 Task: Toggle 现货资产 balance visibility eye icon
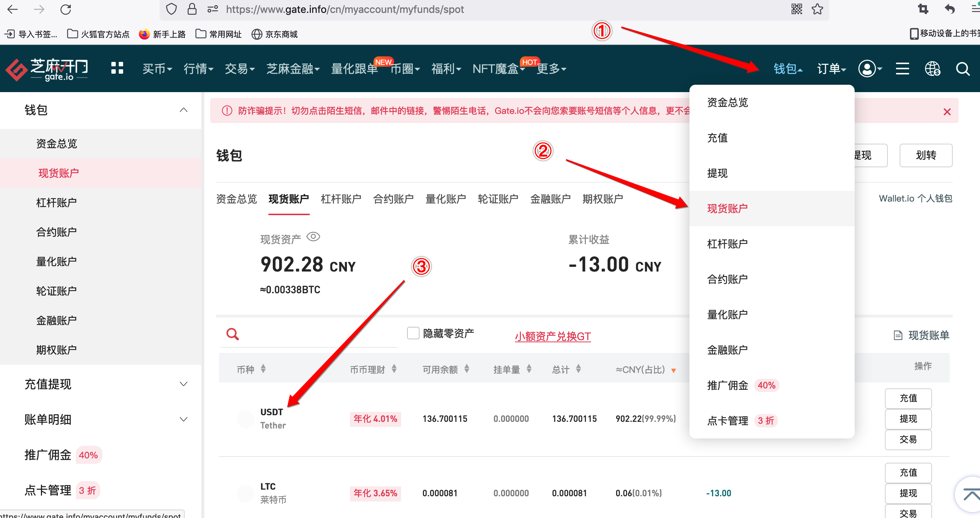click(x=313, y=237)
